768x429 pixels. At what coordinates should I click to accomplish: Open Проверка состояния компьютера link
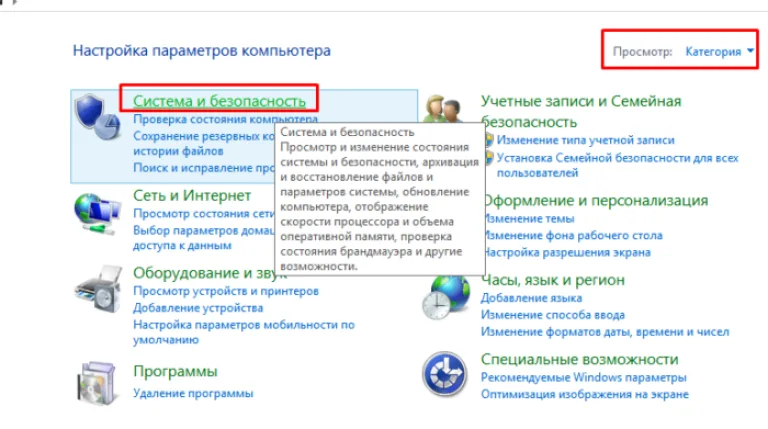[x=225, y=119]
